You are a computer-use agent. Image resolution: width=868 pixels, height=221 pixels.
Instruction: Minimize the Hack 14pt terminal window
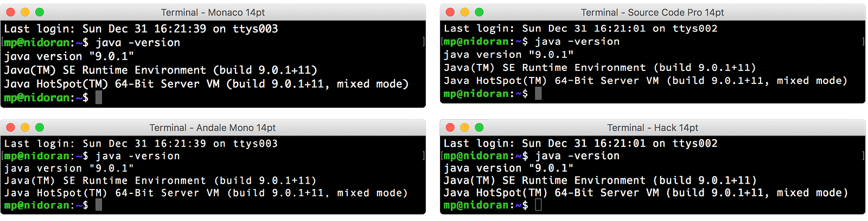(x=464, y=127)
